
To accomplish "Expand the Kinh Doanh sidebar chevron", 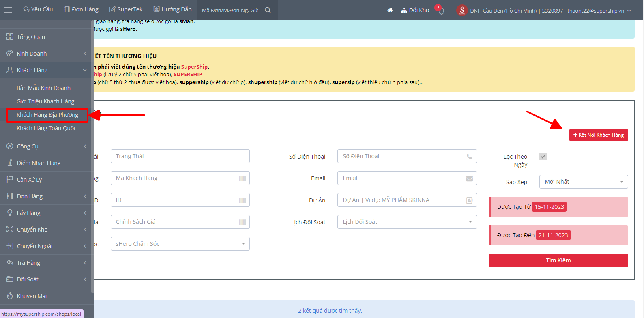I will point(85,54).
